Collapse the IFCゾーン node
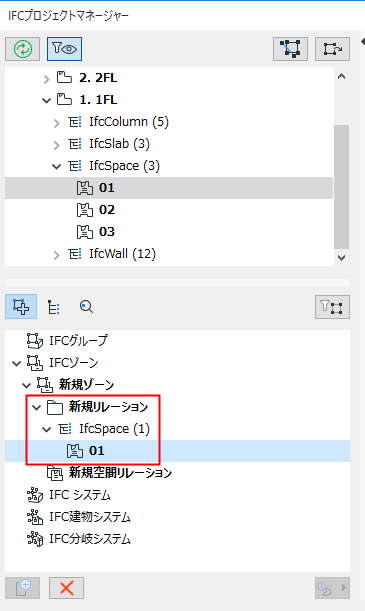Image resolution: width=365 pixels, height=611 pixels. click(x=16, y=364)
